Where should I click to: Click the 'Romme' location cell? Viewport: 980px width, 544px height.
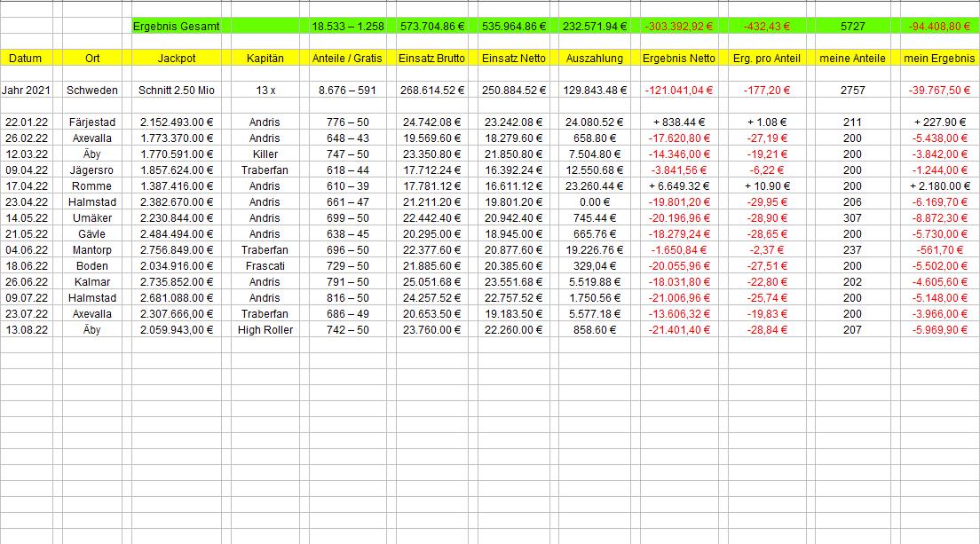92,186
